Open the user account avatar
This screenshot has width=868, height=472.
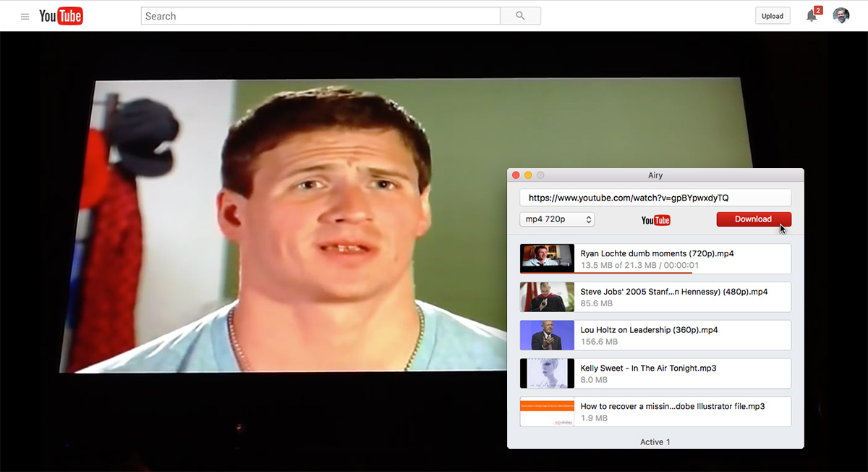click(x=841, y=16)
